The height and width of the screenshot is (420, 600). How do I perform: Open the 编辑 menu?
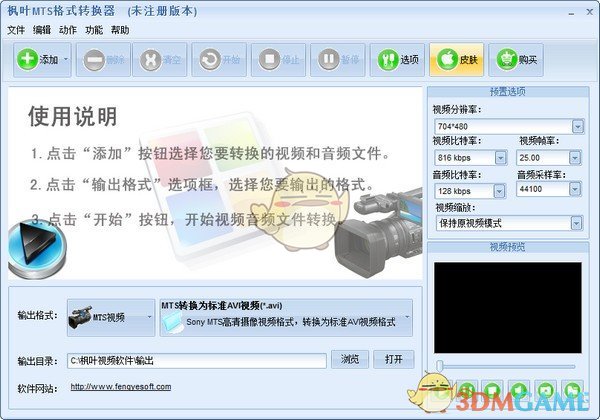click(x=42, y=30)
